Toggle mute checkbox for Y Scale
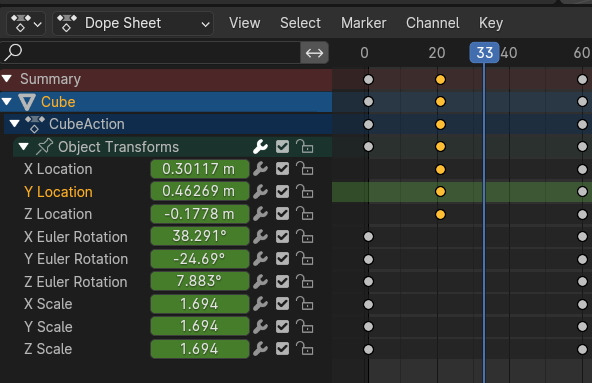Screen dimensions: 592x383 (282, 326)
